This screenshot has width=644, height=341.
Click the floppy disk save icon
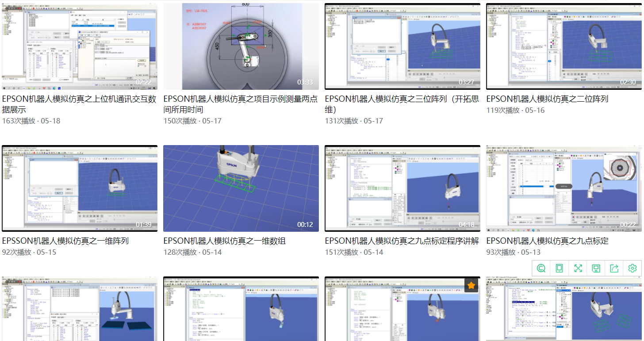coord(596,268)
